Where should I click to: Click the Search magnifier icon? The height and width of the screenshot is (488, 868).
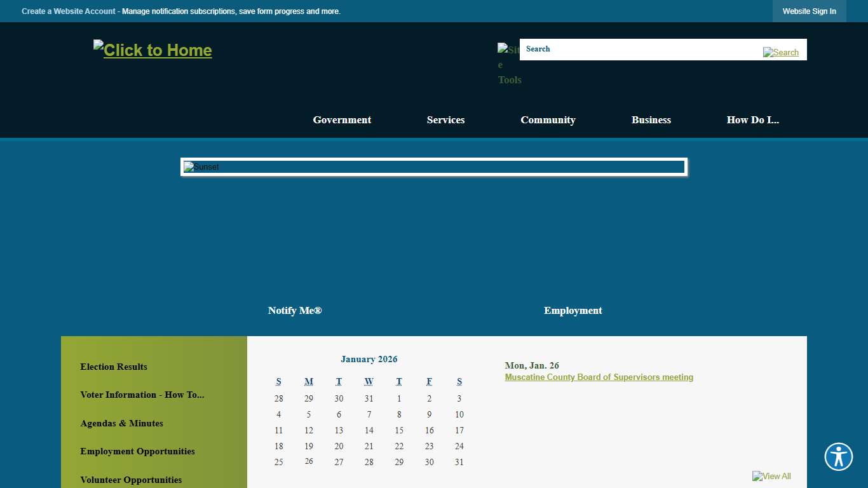pos(780,52)
